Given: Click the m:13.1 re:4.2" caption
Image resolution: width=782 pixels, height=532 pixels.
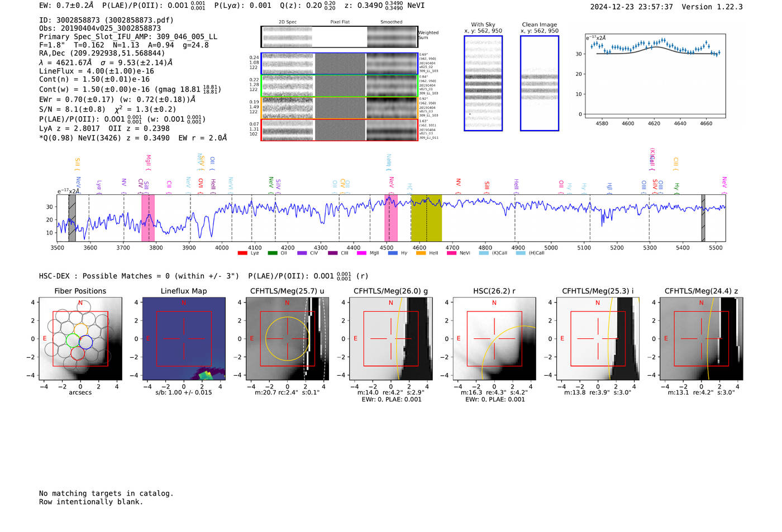Looking at the screenshot, I should [702, 392].
